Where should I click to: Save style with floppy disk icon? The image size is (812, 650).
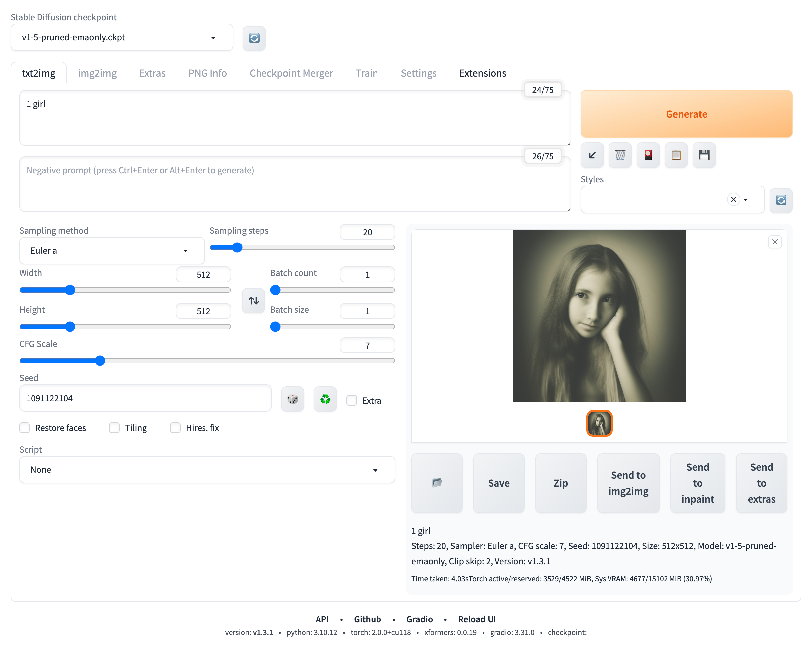pos(704,155)
